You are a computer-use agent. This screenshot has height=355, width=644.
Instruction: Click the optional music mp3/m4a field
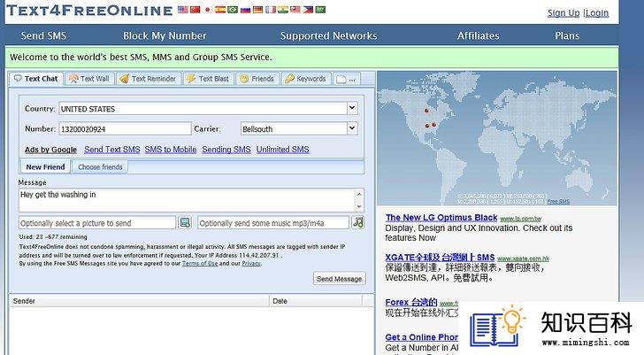[273, 223]
